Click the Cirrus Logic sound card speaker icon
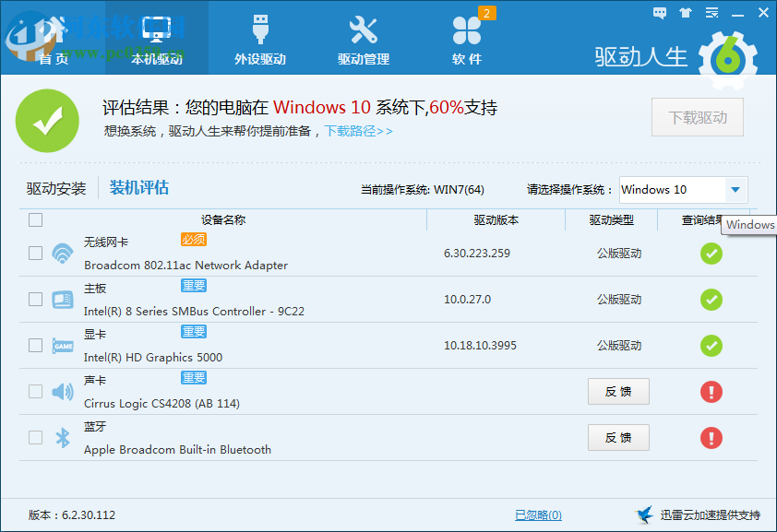Image resolution: width=777 pixels, height=532 pixels. tap(62, 391)
